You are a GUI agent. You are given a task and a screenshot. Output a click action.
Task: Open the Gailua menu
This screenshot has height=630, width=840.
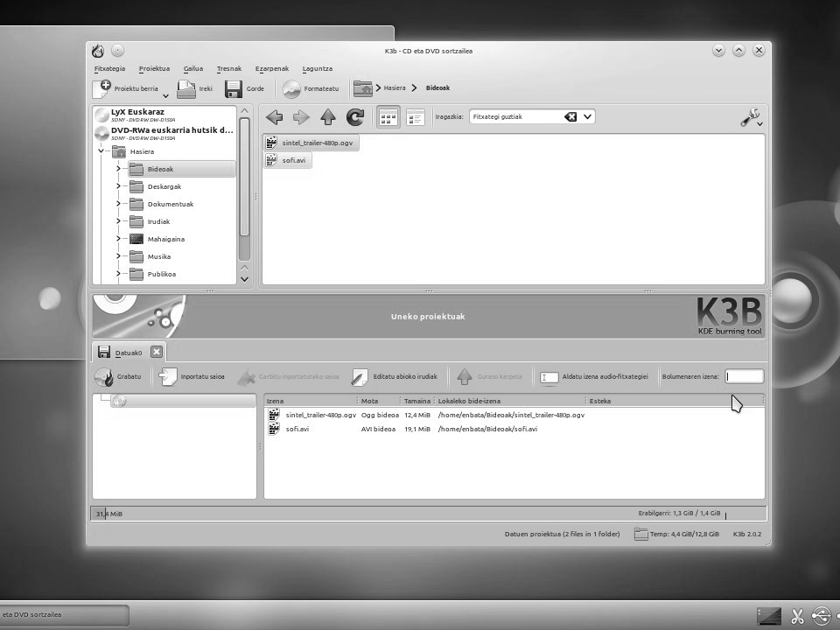point(193,68)
